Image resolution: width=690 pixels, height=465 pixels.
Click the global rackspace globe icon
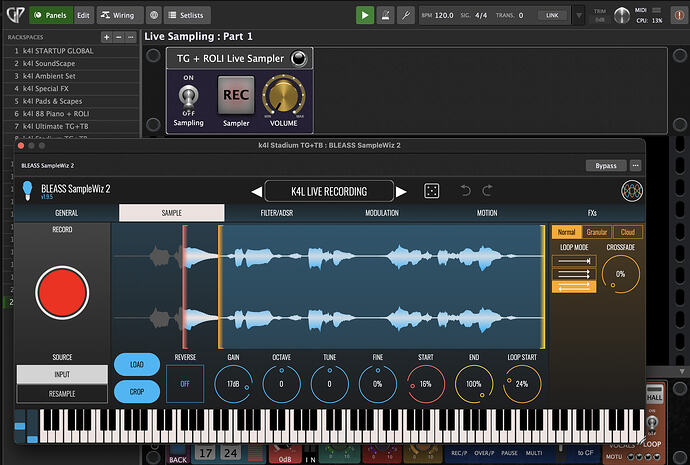(154, 15)
